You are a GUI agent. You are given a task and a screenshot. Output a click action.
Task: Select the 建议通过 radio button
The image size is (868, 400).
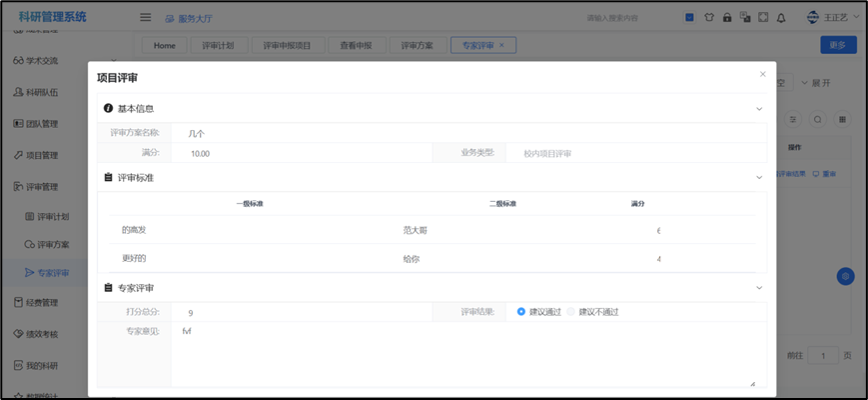tap(521, 312)
